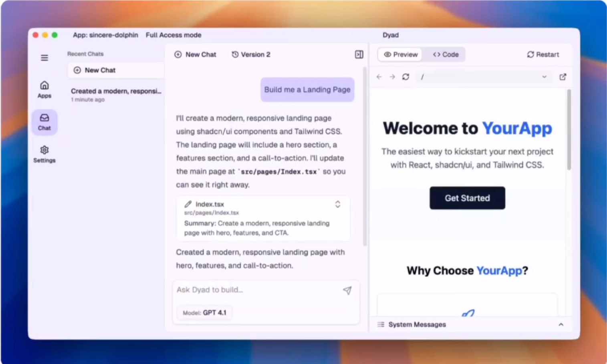Navigate forward in the preview browser
The width and height of the screenshot is (607, 364).
click(392, 77)
